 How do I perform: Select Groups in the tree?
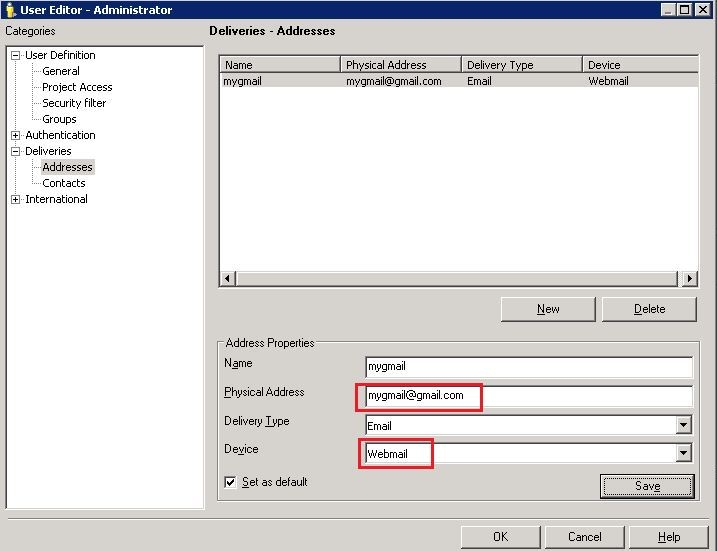coord(59,119)
